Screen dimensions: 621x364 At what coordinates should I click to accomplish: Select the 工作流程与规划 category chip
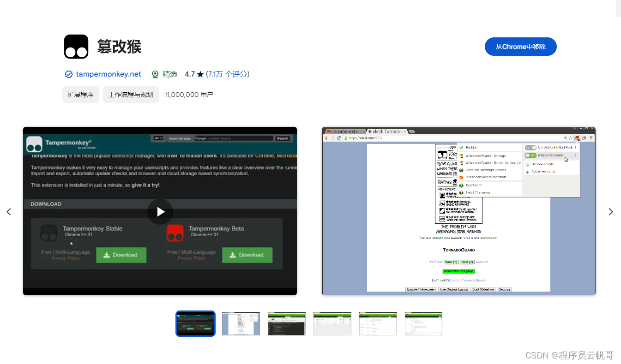[131, 95]
